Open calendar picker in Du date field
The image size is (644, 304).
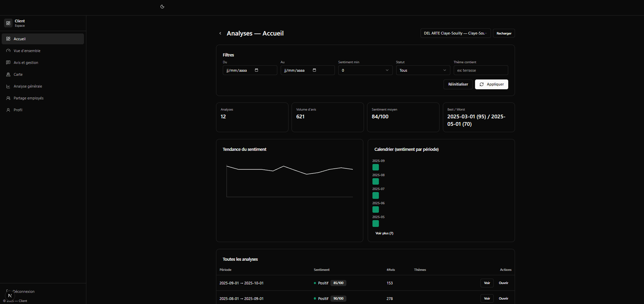(x=256, y=70)
